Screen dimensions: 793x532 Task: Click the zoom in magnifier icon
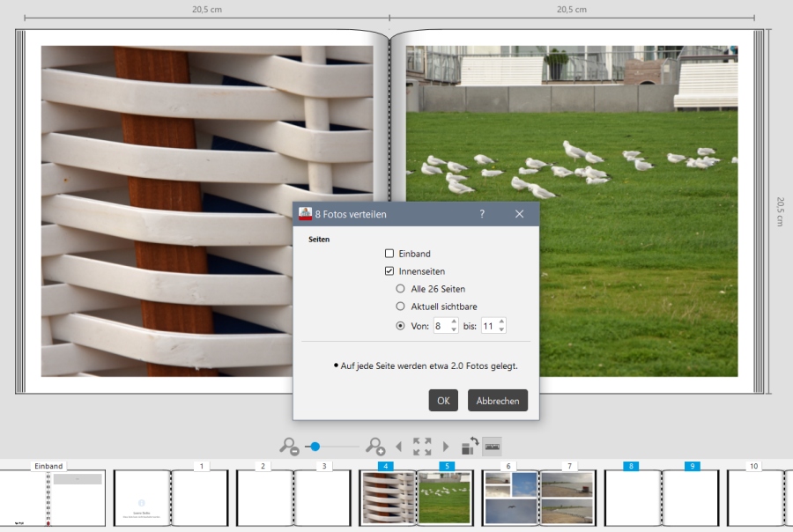(375, 447)
